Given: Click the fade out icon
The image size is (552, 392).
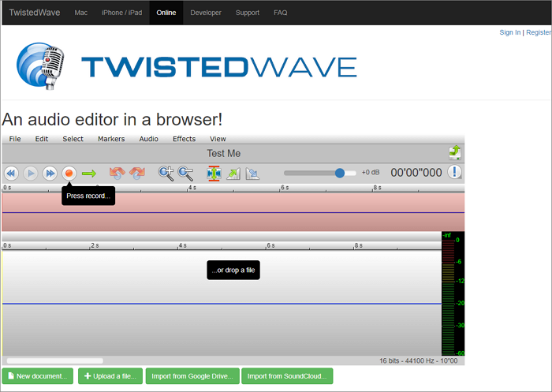Looking at the screenshot, I should 252,173.
